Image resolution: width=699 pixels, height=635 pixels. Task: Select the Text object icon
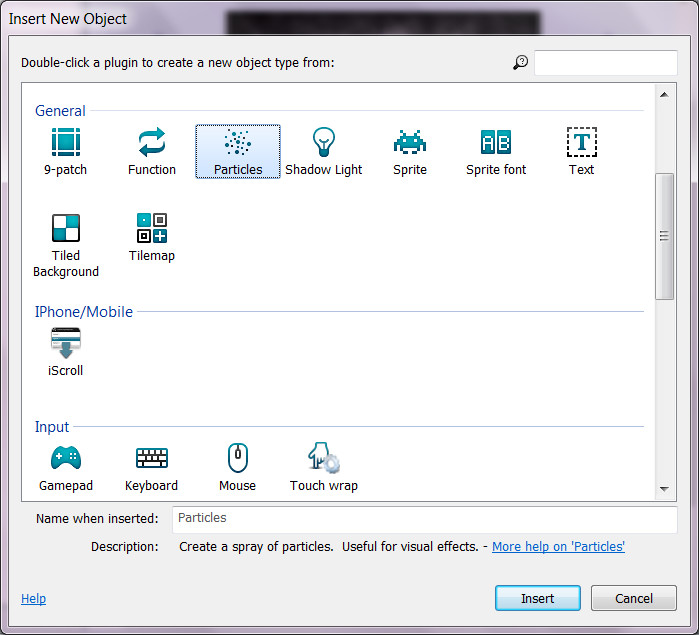(581, 143)
